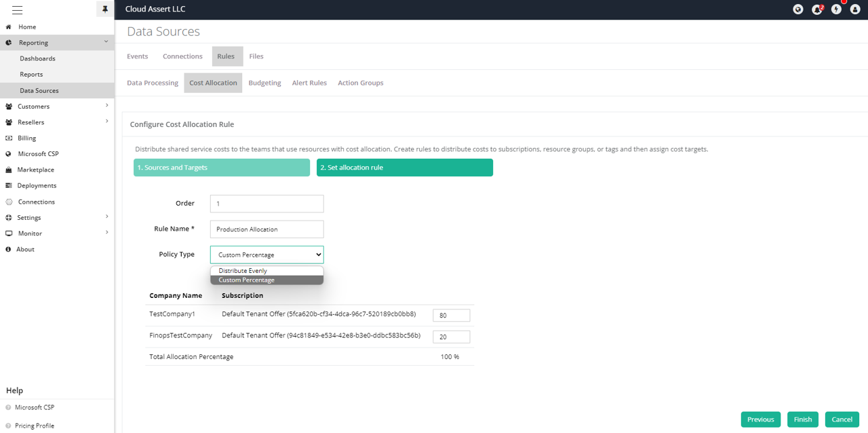Click the Help section Microsoft CSP icon
Viewport: 868px width, 433px height.
(x=8, y=408)
